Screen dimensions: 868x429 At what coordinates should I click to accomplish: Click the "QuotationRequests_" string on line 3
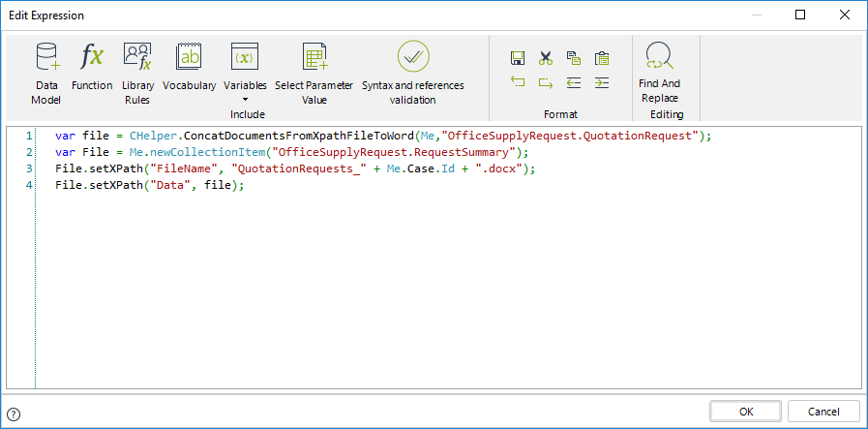pos(298,169)
